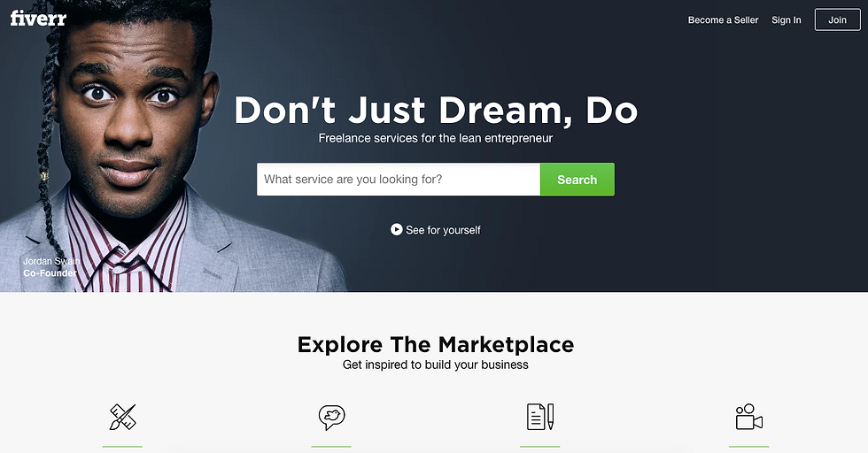
Task: Click the 'Get inspired to build your business' subtitle
Action: tap(436, 365)
